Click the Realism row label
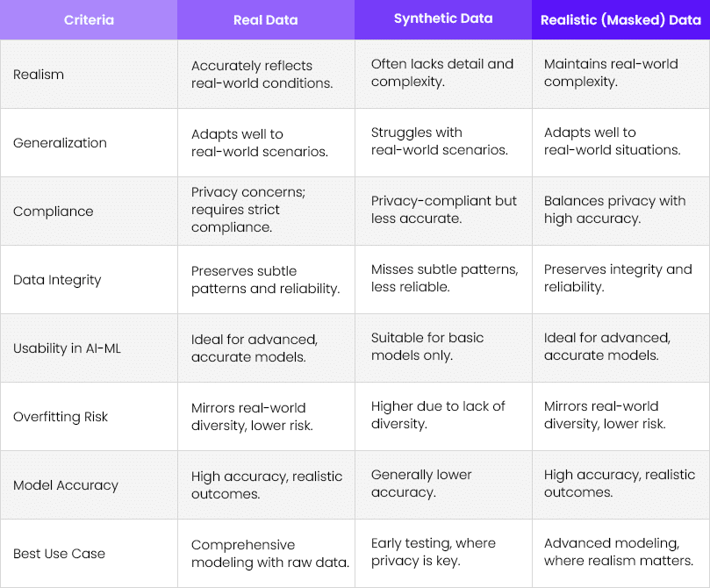The width and height of the screenshot is (710, 588). (x=39, y=75)
